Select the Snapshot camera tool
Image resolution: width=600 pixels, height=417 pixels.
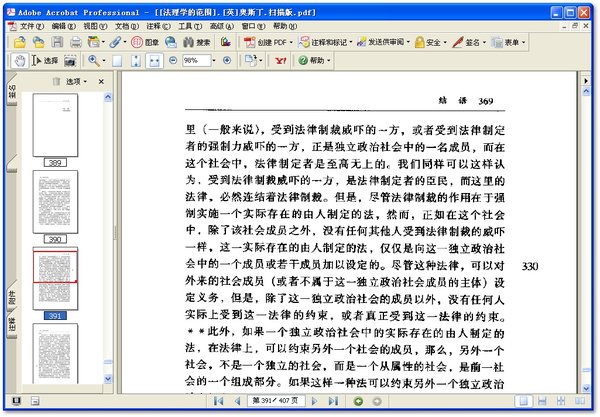pyautogui.click(x=70, y=61)
